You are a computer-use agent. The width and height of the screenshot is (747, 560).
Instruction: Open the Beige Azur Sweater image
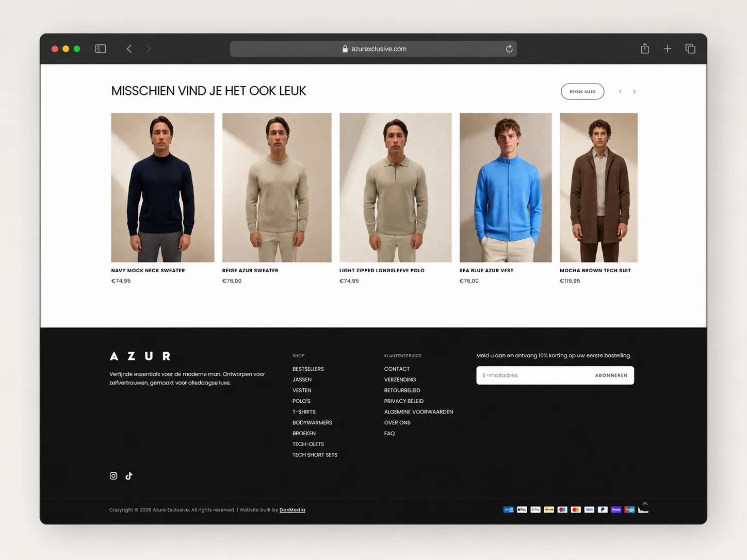coord(277,188)
